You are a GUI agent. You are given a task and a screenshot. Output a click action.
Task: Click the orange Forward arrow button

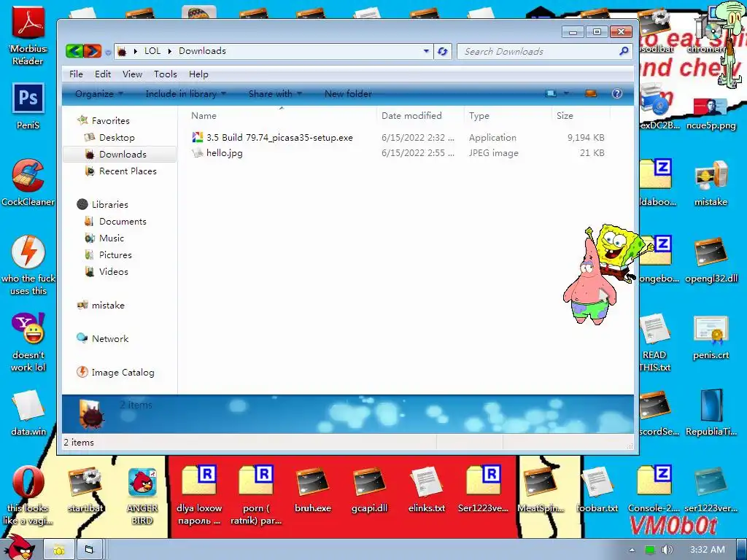click(93, 51)
